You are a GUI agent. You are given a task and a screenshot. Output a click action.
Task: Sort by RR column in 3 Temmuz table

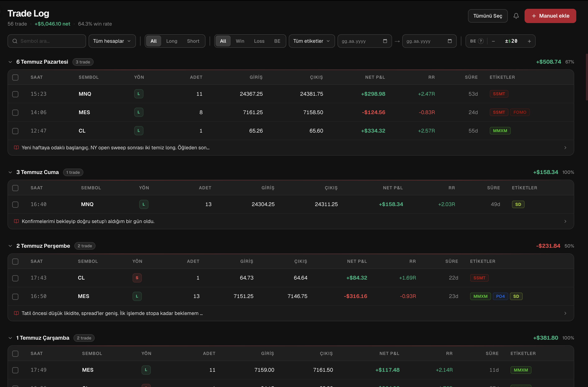pyautogui.click(x=452, y=188)
